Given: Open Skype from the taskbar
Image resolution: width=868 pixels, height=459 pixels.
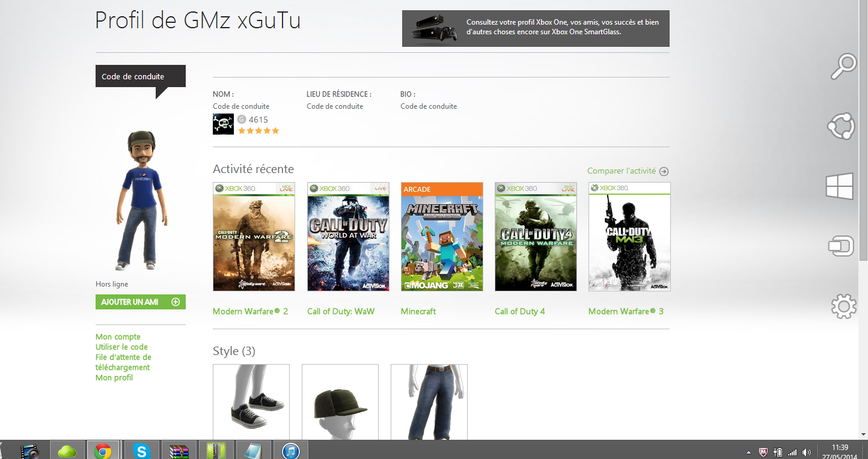Looking at the screenshot, I should pos(141,451).
